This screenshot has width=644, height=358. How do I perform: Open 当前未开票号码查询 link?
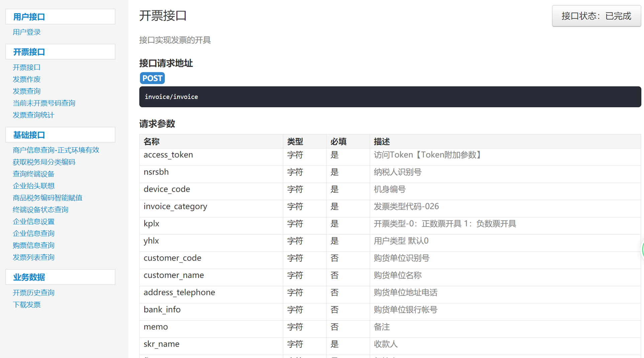44,103
